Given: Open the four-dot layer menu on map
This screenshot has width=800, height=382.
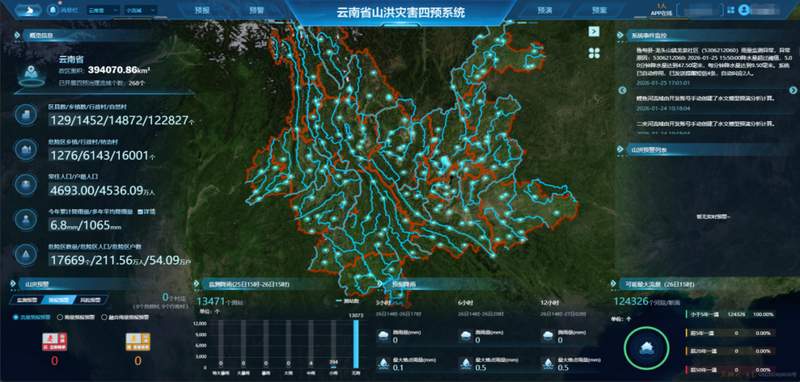Looking at the screenshot, I should (593, 53).
